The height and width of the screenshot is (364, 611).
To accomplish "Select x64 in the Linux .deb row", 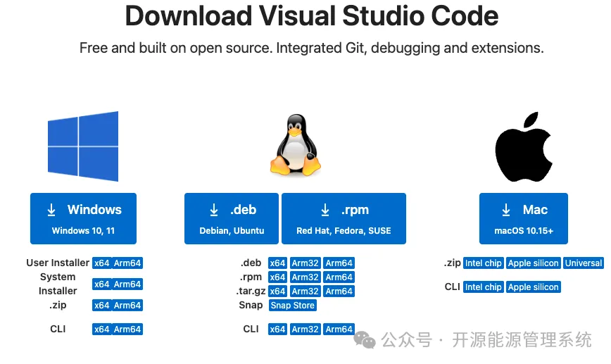I will click(277, 263).
